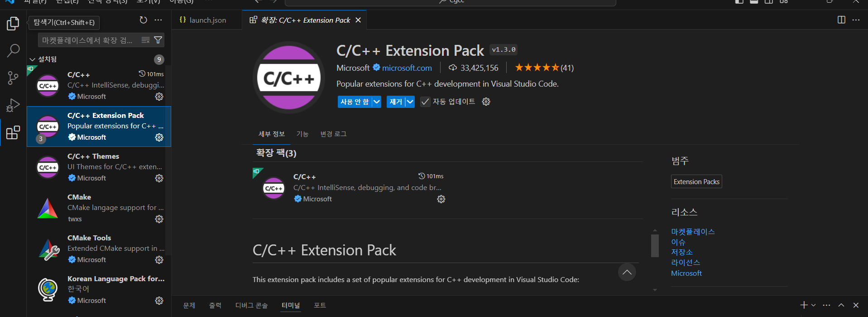
Task: Open the disable button dropdown arrow
Action: click(x=377, y=102)
